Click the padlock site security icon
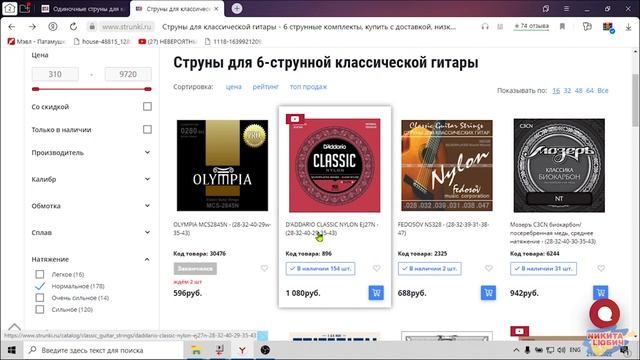Viewport: 640px width, 360px height. click(92, 27)
